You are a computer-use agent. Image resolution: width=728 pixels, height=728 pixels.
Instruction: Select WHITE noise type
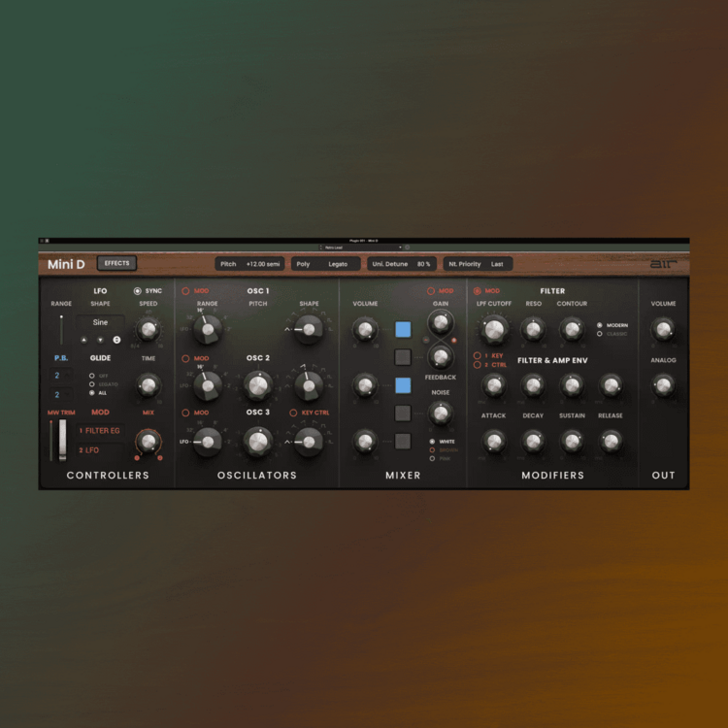(x=432, y=442)
